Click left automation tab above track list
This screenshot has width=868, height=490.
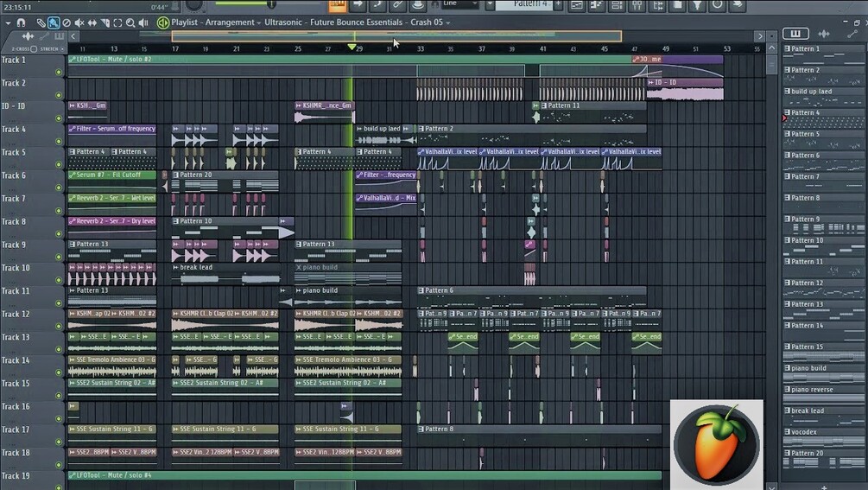pyautogui.click(x=44, y=36)
